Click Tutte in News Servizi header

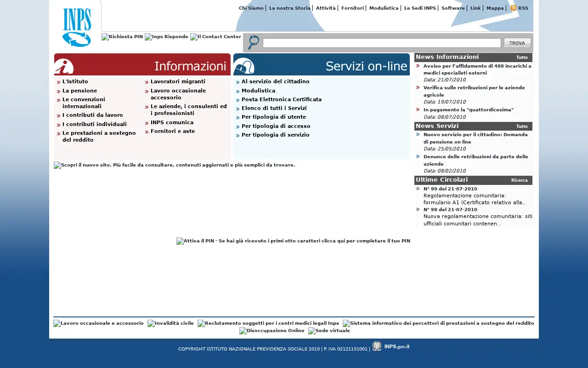point(522,126)
